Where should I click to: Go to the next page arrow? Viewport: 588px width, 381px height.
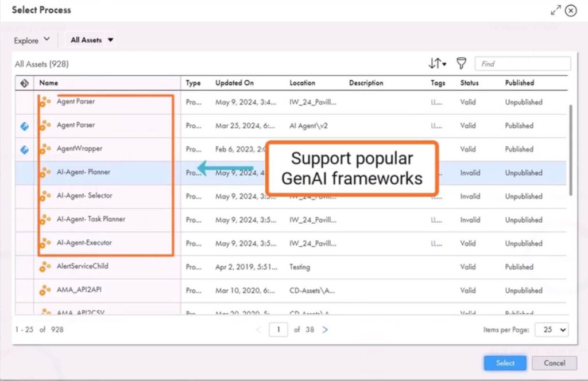pyautogui.click(x=325, y=330)
